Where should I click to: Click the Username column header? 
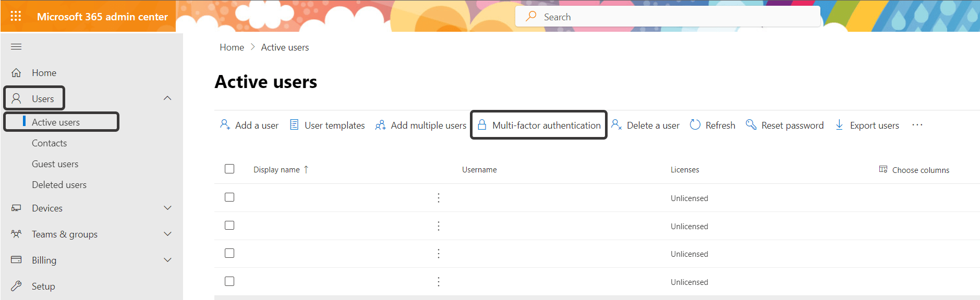479,170
